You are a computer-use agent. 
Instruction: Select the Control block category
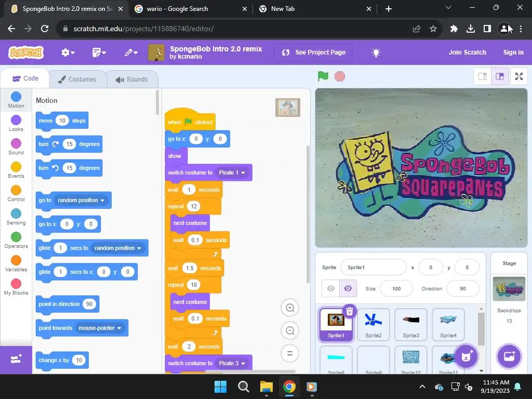16,193
